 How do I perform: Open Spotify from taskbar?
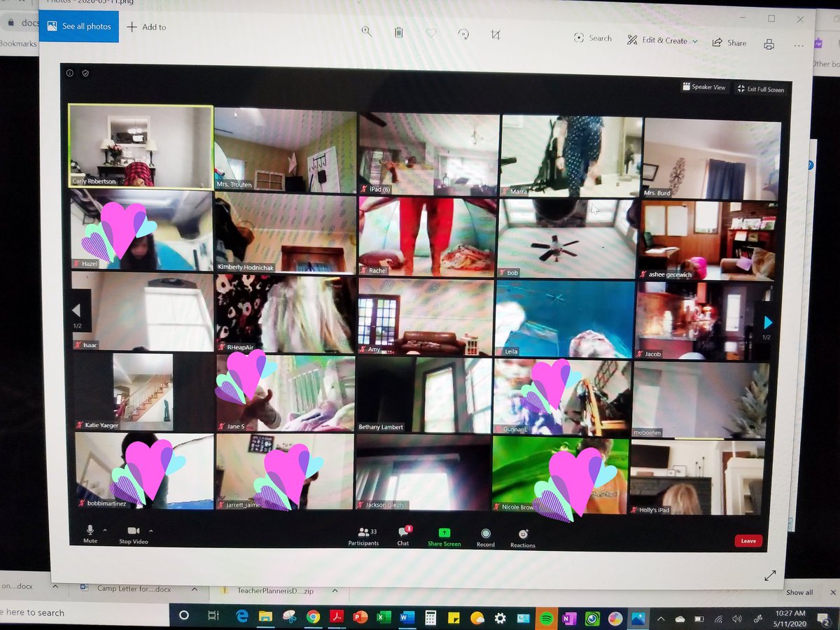click(546, 619)
